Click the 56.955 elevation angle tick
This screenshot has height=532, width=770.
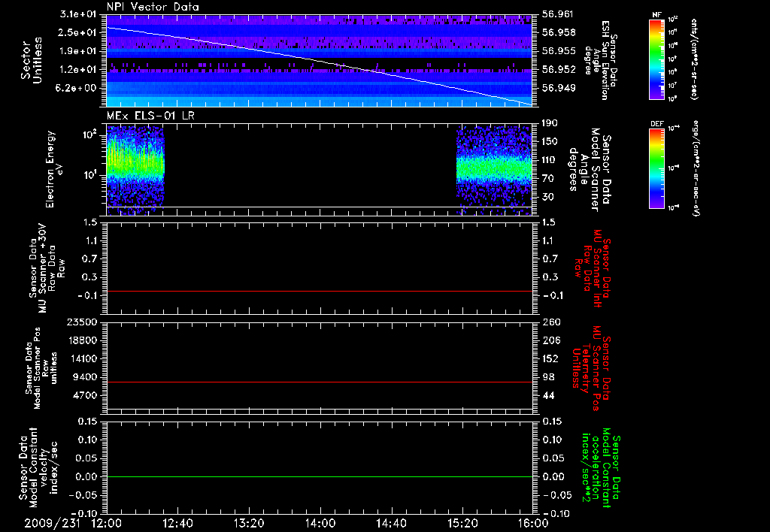pyautogui.click(x=559, y=51)
